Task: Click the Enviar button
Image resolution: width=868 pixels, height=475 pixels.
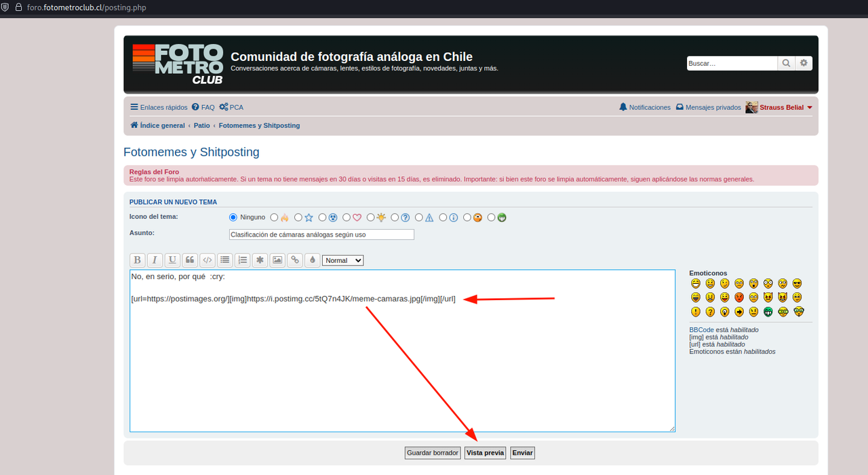Action: click(x=522, y=453)
